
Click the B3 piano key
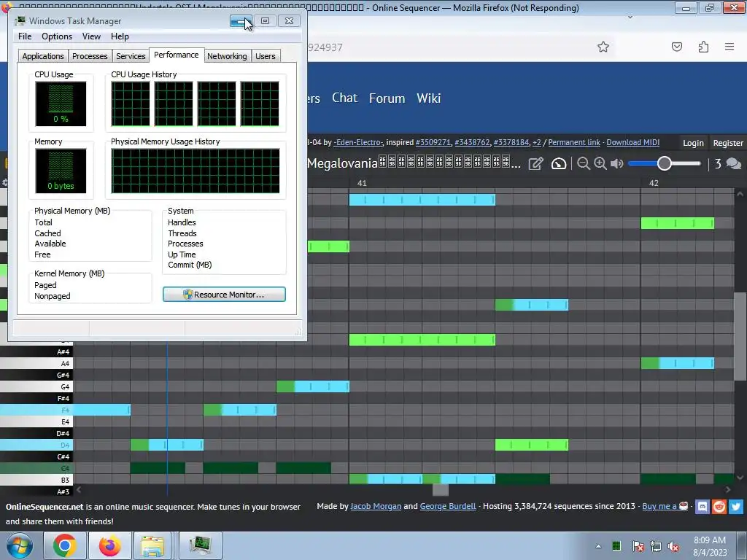click(36, 480)
